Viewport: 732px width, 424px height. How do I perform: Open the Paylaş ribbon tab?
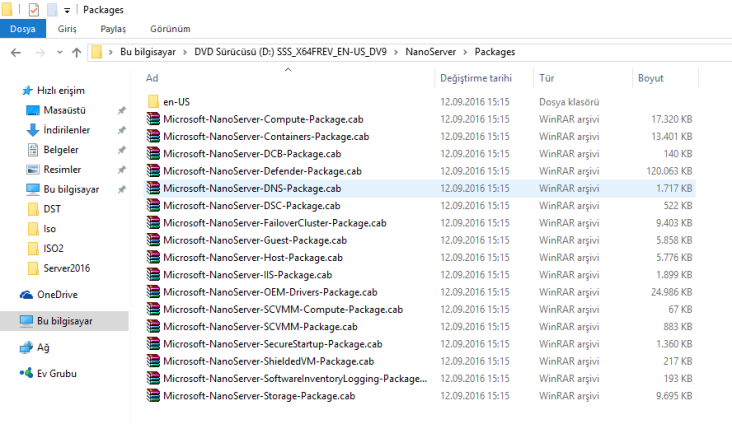(x=113, y=29)
